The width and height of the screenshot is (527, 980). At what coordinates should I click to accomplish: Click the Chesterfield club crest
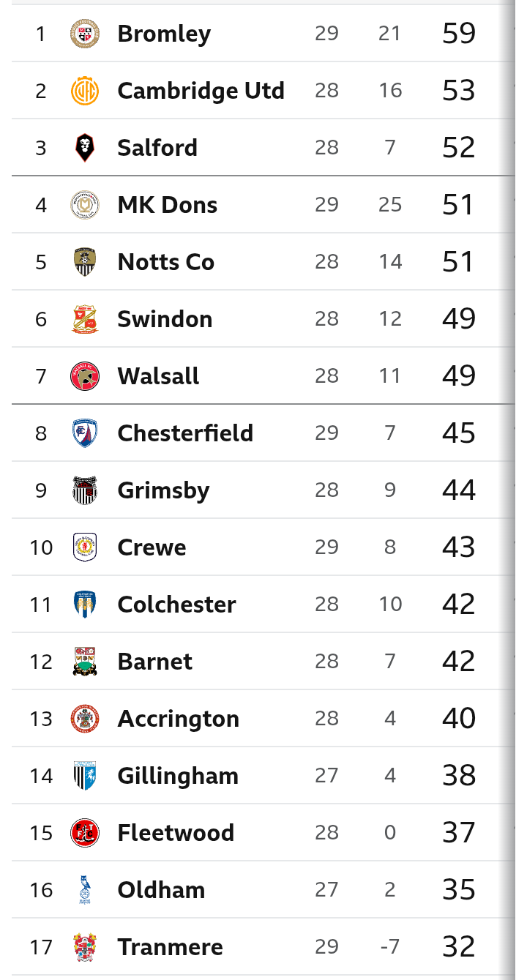[x=85, y=433]
